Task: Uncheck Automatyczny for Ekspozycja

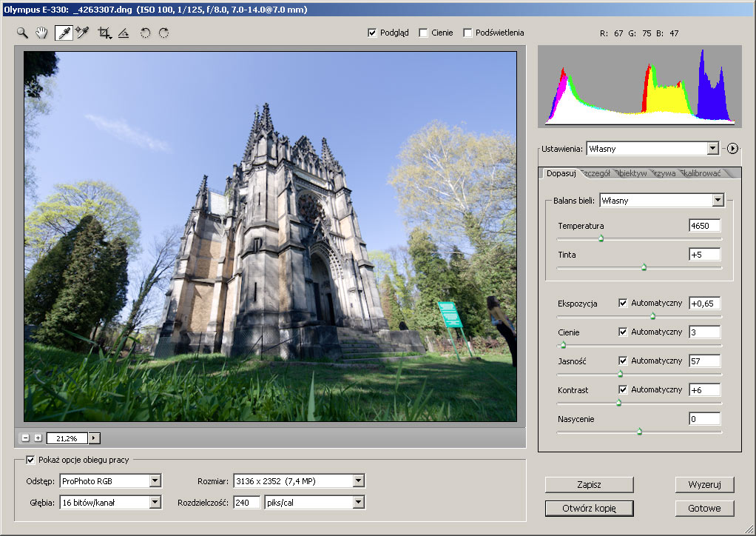Action: (x=623, y=303)
